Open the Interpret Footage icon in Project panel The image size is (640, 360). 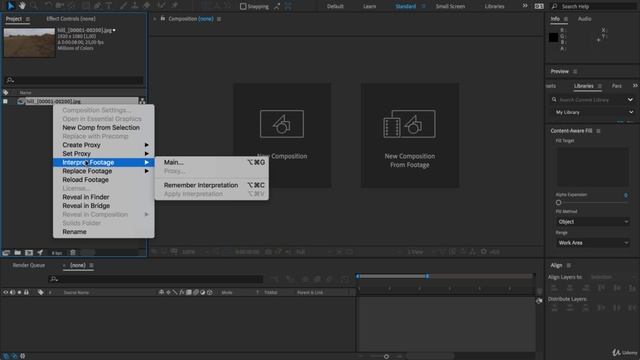[6, 253]
